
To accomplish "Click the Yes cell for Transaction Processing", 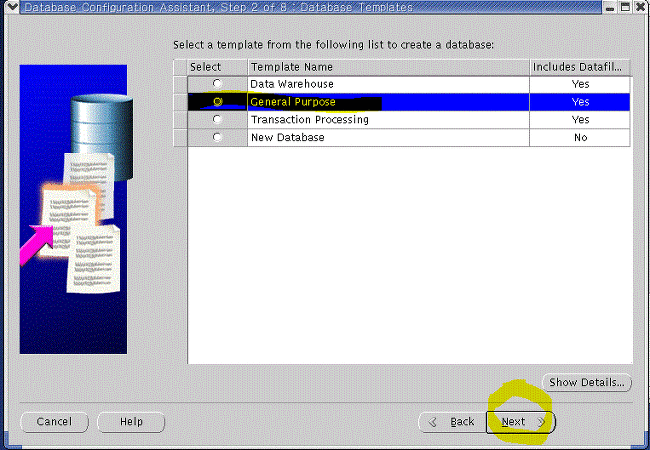I will coord(580,120).
